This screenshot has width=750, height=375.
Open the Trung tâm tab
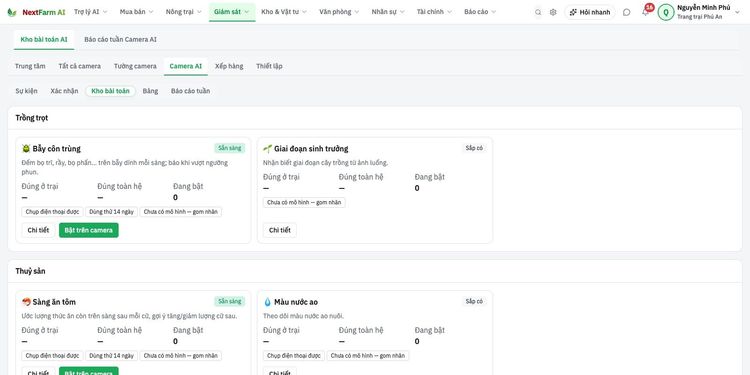30,66
